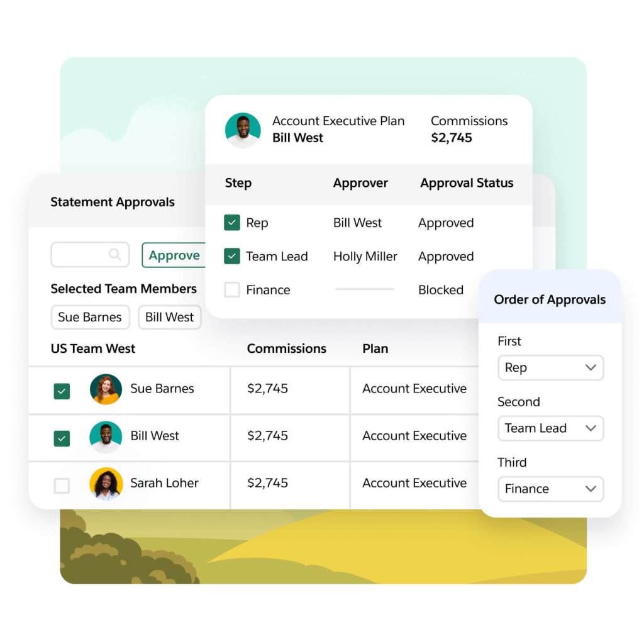Image resolution: width=644 pixels, height=644 pixels.
Task: Click the Bill West name in table row
Action: 155,436
